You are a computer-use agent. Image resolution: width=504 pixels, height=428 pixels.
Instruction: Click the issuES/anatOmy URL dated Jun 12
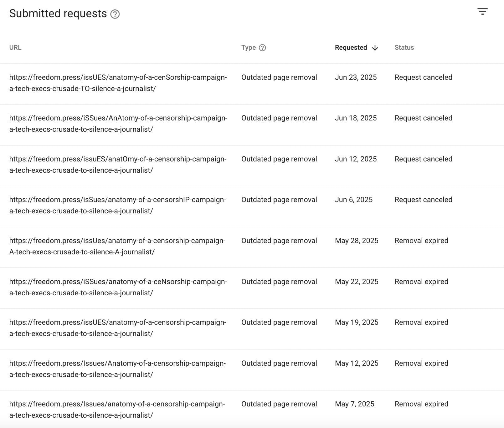point(117,165)
